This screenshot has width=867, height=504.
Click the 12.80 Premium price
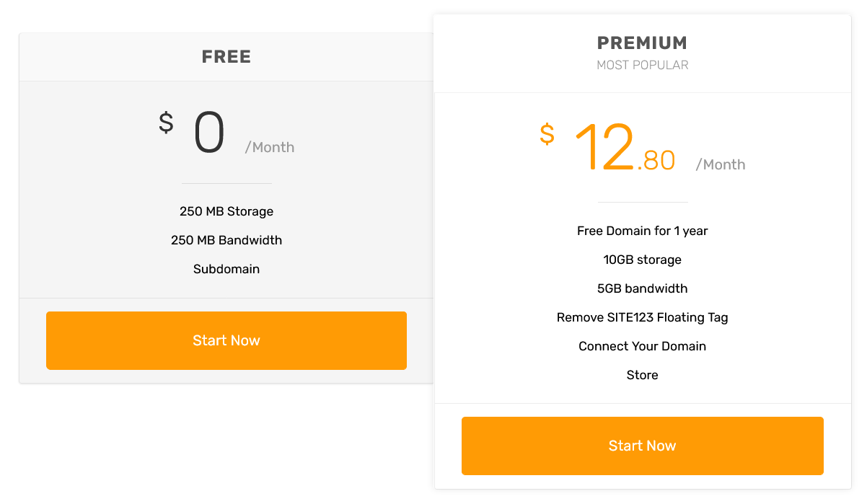tap(625, 148)
